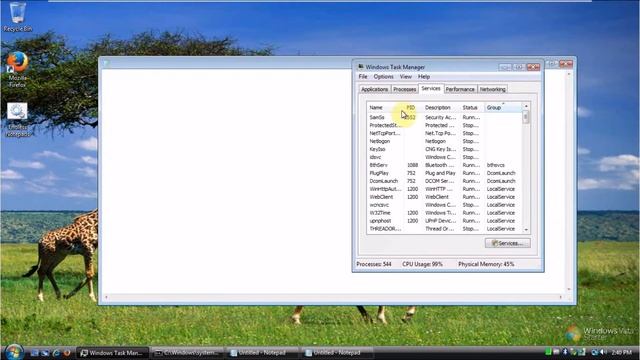Image resolution: width=640 pixels, height=360 pixels.
Task: Click the bthsvcs group cell
Action: (496, 165)
